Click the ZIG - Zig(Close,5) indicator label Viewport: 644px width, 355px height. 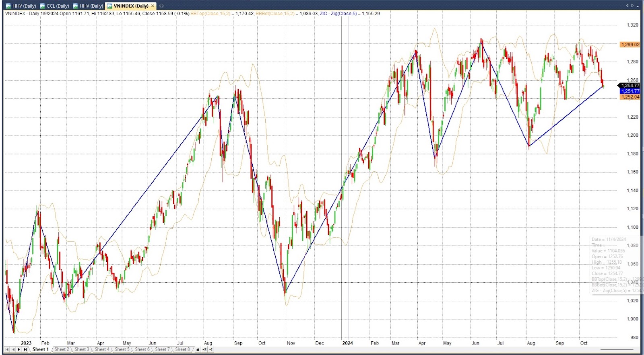pos(338,13)
